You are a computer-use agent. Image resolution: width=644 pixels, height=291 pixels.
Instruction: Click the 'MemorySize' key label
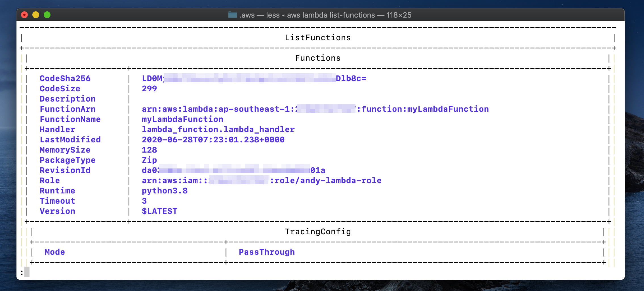(65, 150)
